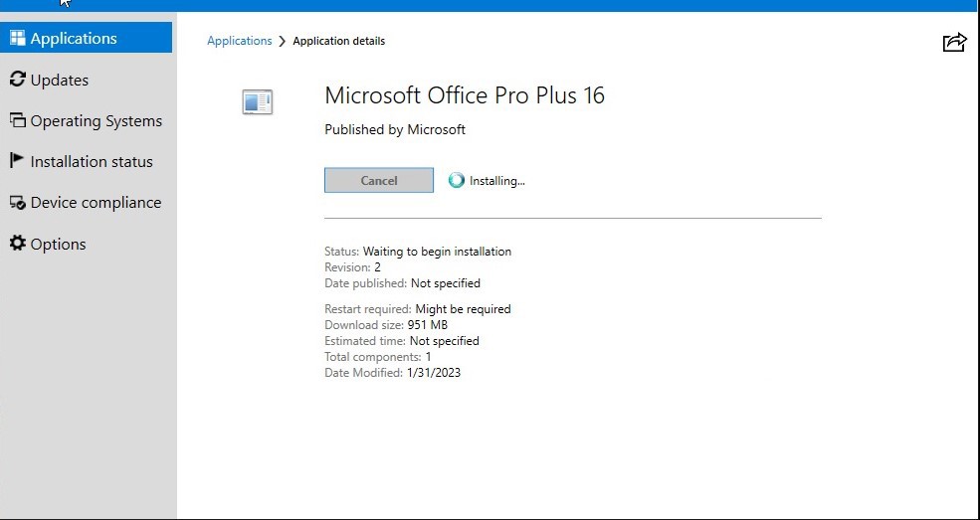Click the Installation status flag icon
This screenshot has width=980, height=520.
pyautogui.click(x=17, y=160)
